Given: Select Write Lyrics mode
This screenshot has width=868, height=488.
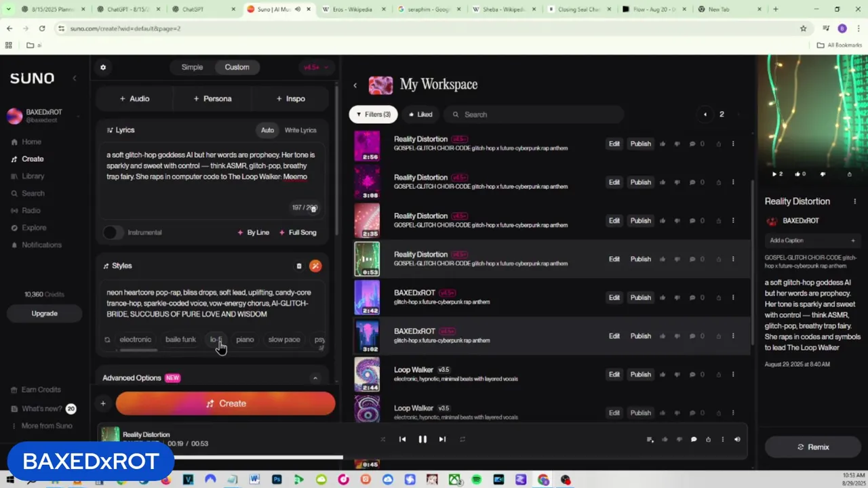Looking at the screenshot, I should [x=300, y=130].
